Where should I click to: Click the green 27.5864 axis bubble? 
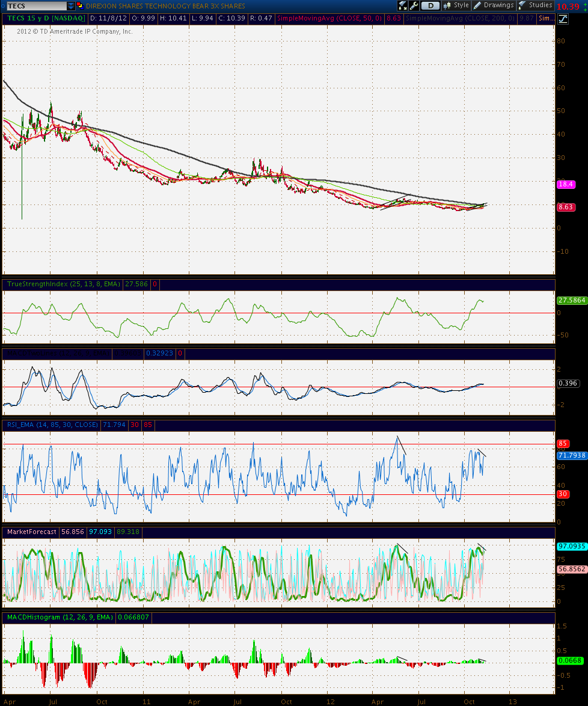572,300
